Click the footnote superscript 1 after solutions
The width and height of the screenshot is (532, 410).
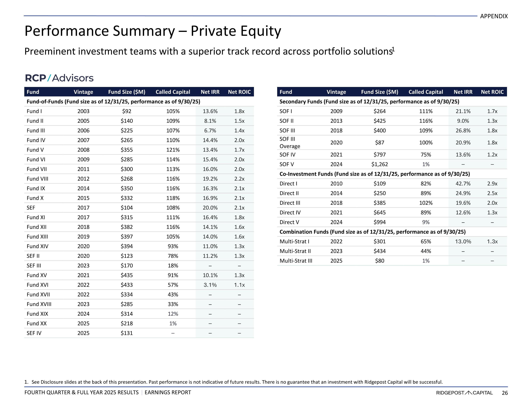[x=393, y=49]
